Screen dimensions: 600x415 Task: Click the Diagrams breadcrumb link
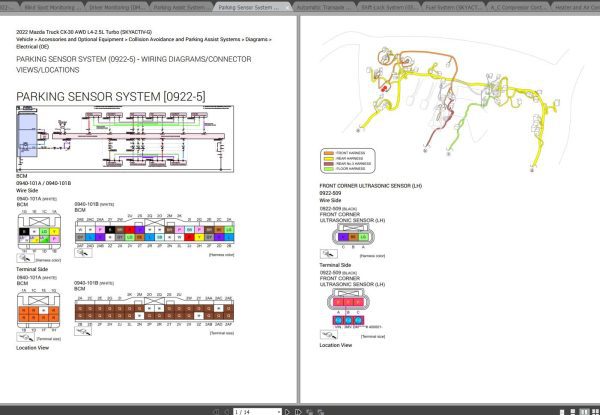coord(256,39)
